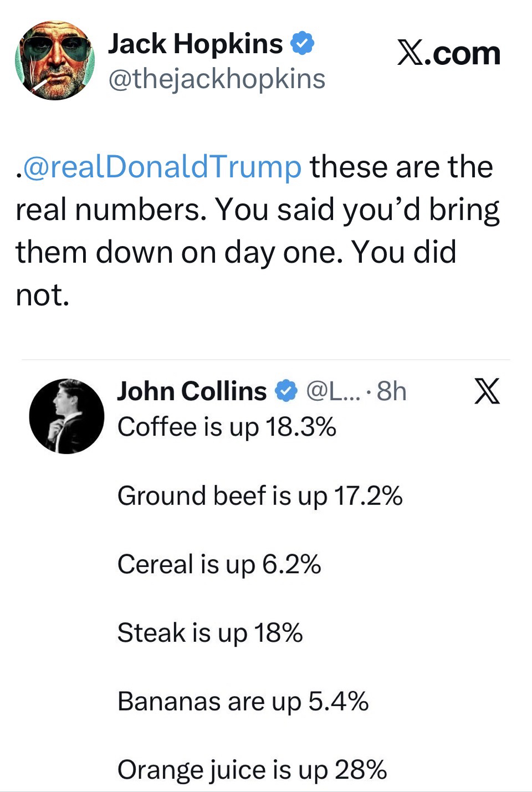The width and height of the screenshot is (532, 792).
Task: Click the X.com logo watermark
Action: (448, 54)
